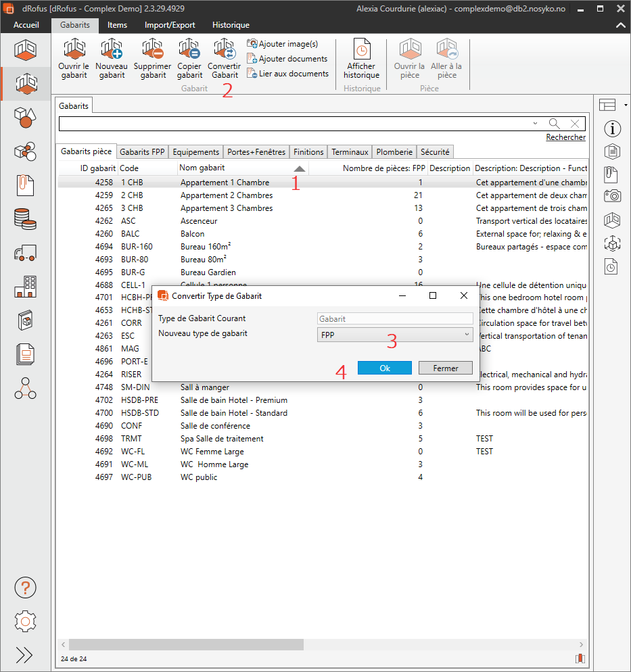Click Nouveau gabarit in the ribbon
This screenshot has height=672, width=631.
pyautogui.click(x=112, y=51)
